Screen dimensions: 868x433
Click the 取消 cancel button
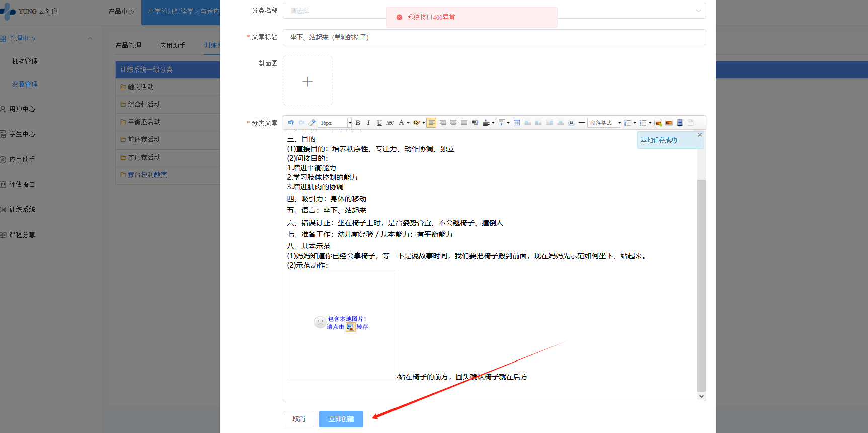coord(298,419)
